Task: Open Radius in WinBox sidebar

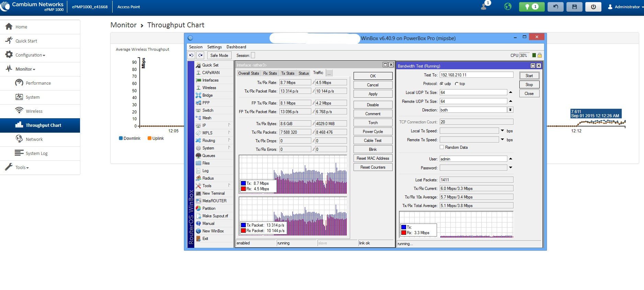Action: click(x=208, y=178)
